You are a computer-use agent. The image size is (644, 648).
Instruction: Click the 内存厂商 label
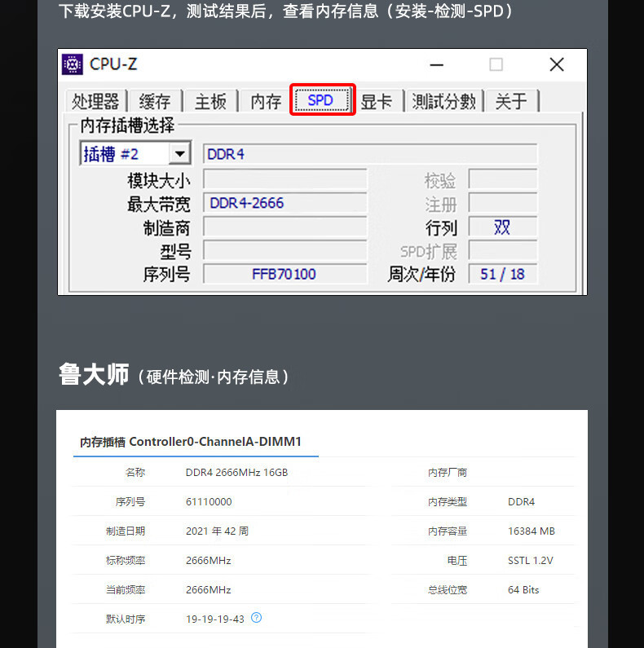coord(448,473)
